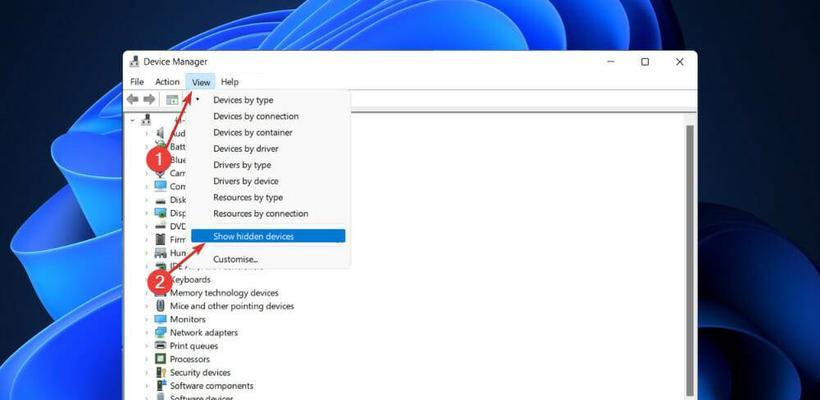Select the computer root node icon

146,120
